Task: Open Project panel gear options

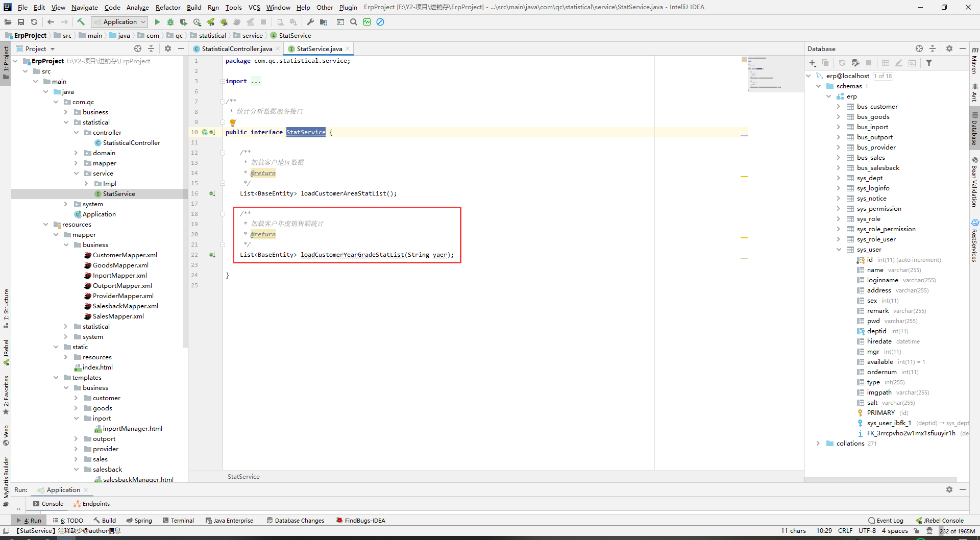Action: click(x=168, y=48)
